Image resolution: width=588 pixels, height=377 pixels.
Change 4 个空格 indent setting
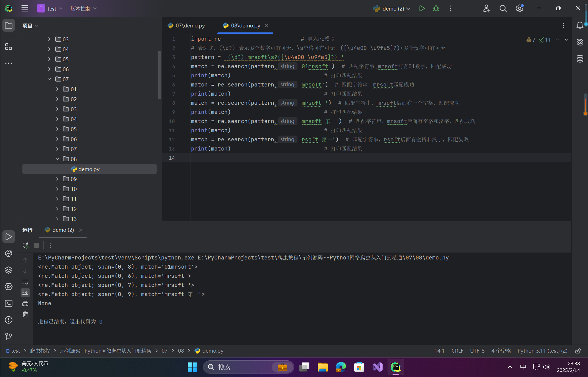click(x=501, y=351)
